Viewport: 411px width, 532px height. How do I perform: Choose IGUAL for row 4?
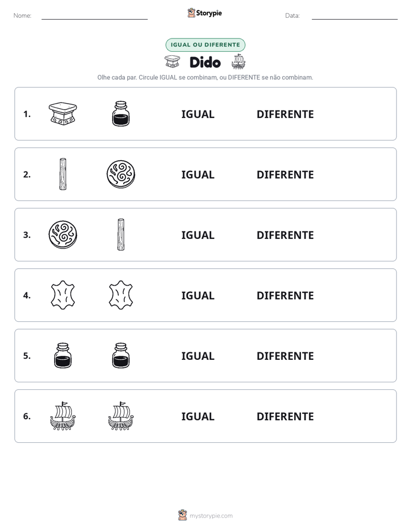pos(197,295)
